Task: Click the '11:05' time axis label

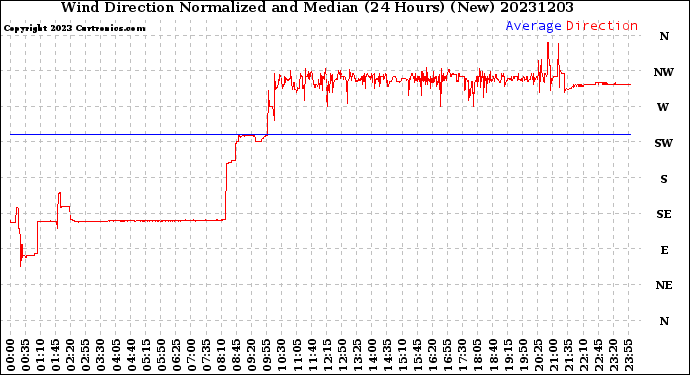Action: point(297,355)
